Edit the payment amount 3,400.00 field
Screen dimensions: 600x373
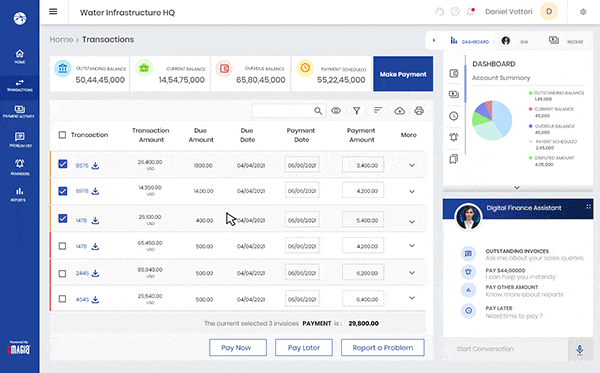(x=363, y=165)
